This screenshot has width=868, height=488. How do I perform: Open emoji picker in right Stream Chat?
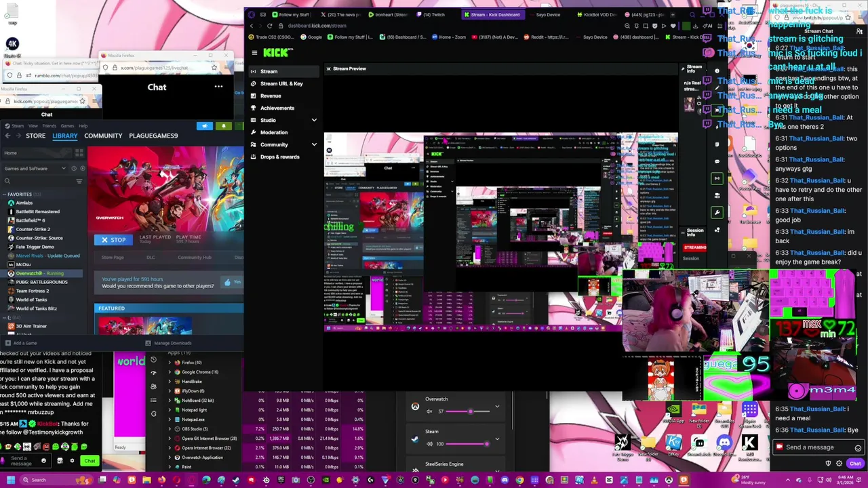(858, 447)
